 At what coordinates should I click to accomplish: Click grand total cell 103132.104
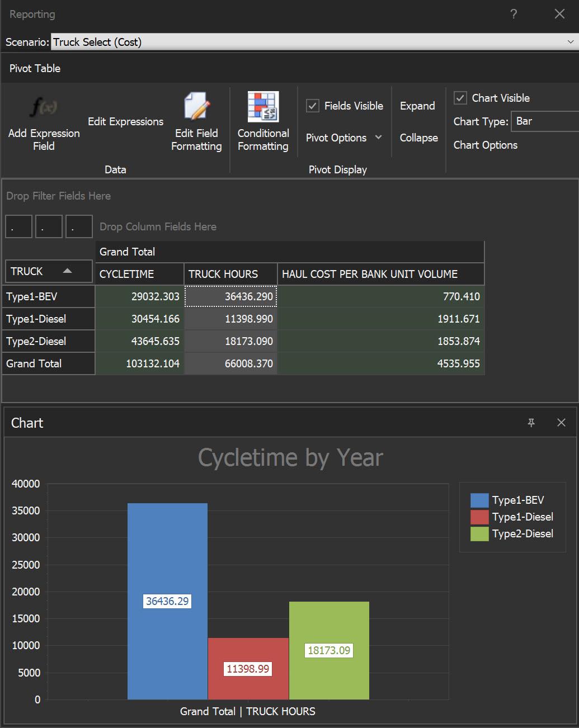pos(140,363)
